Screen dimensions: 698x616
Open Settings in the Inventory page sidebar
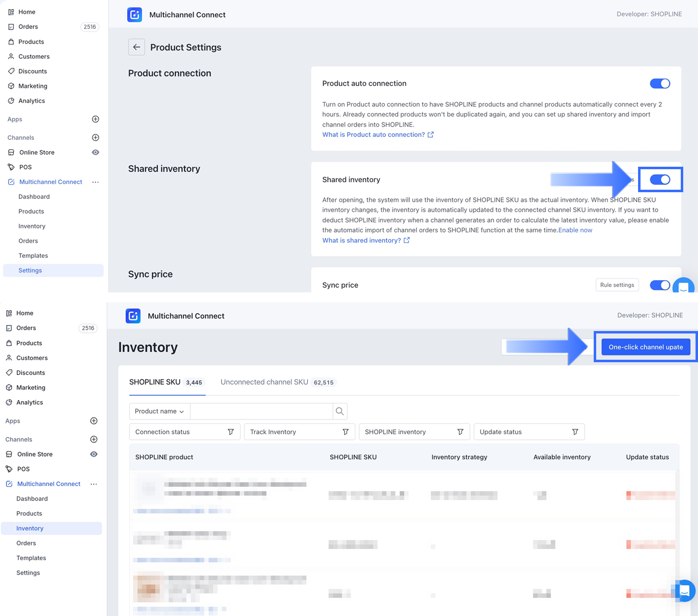28,572
